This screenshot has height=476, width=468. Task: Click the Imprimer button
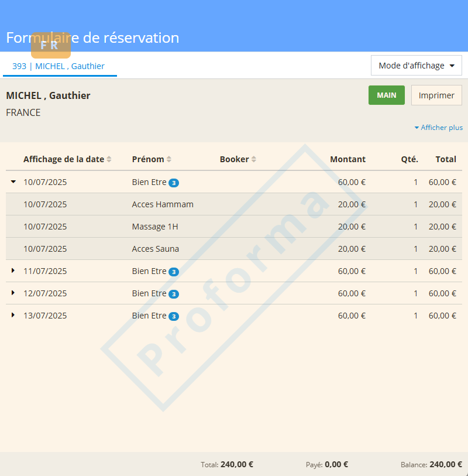[436, 95]
